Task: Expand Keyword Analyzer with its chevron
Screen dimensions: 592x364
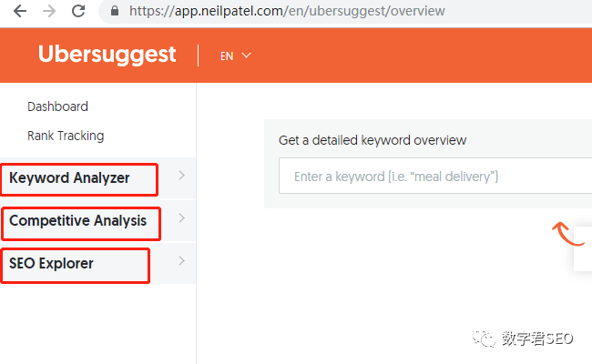Action: [181, 176]
